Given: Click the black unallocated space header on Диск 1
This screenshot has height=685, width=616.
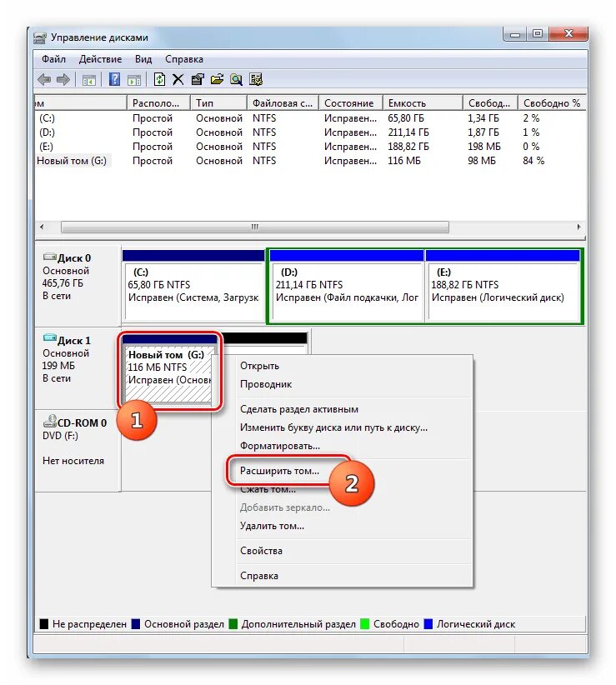Looking at the screenshot, I should pos(265,338).
